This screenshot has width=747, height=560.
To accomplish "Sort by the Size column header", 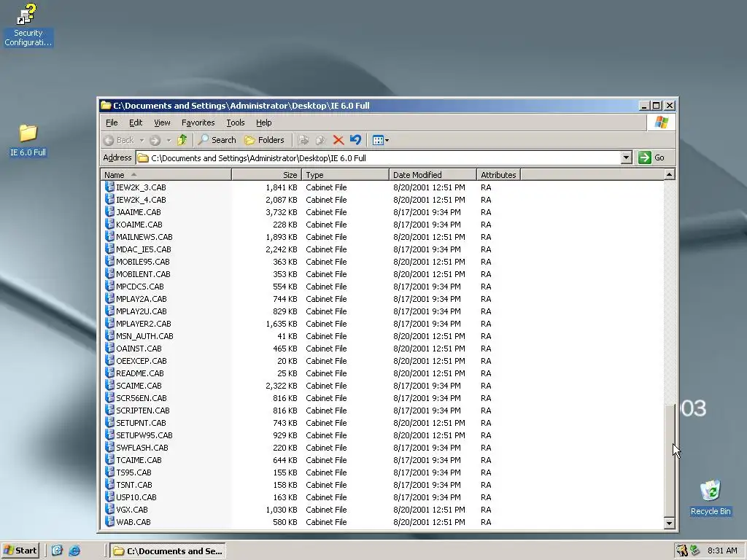I will [x=267, y=175].
